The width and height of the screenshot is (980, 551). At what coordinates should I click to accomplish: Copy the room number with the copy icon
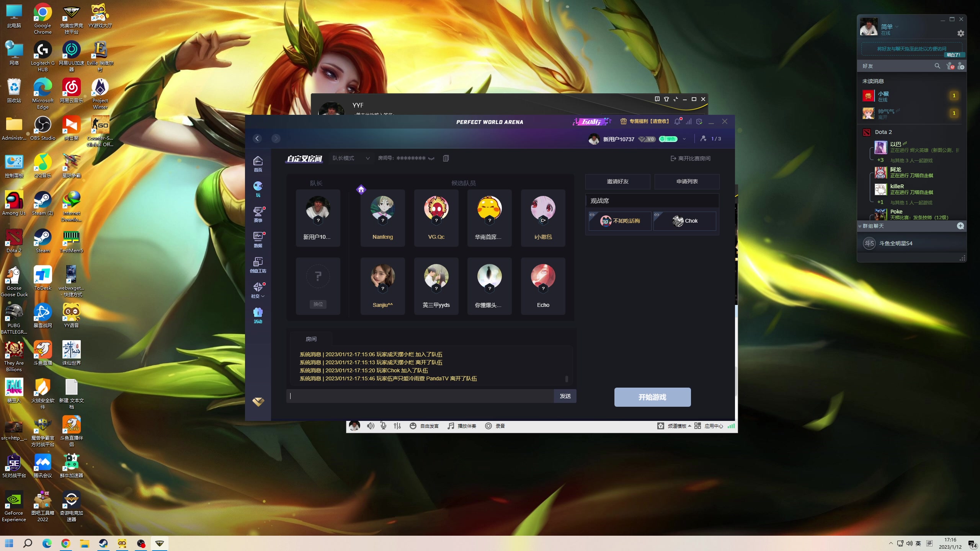[446, 158]
